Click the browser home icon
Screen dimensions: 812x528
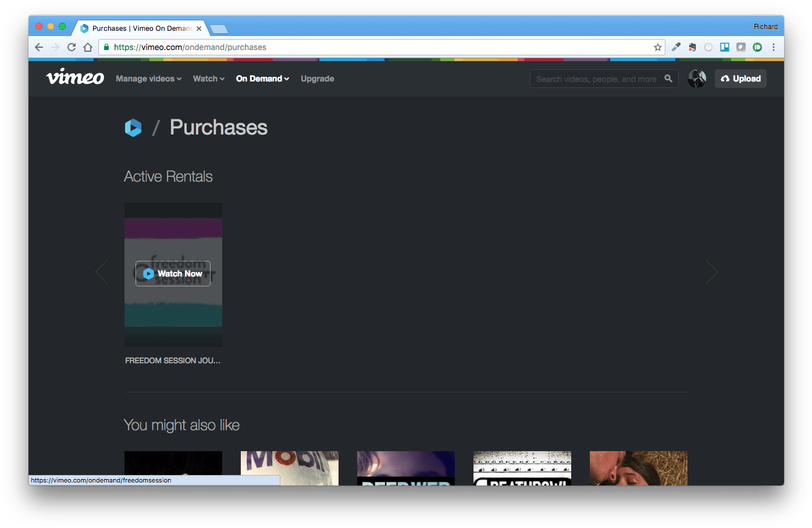point(88,47)
